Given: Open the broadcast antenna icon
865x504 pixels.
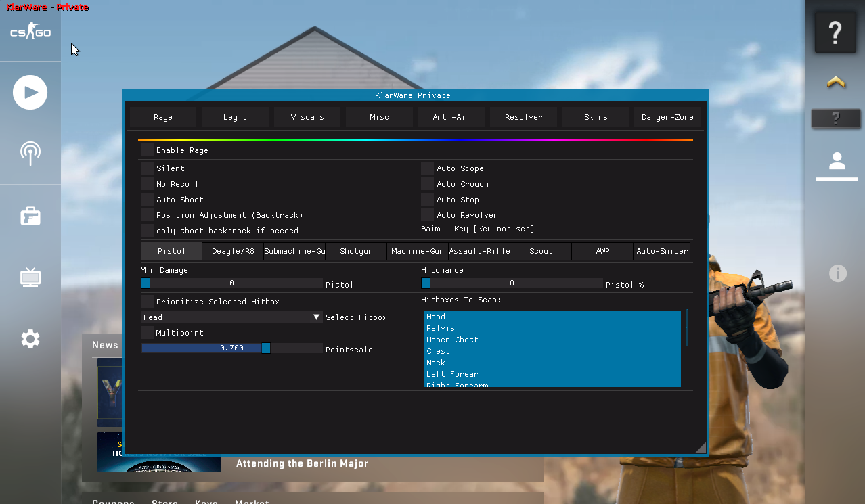Looking at the screenshot, I should click(30, 153).
